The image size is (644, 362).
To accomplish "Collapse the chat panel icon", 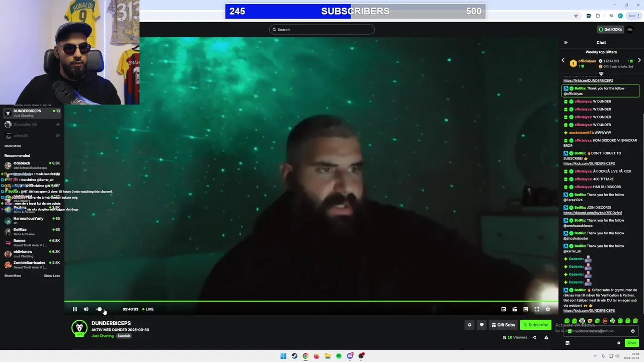I will [x=566, y=43].
